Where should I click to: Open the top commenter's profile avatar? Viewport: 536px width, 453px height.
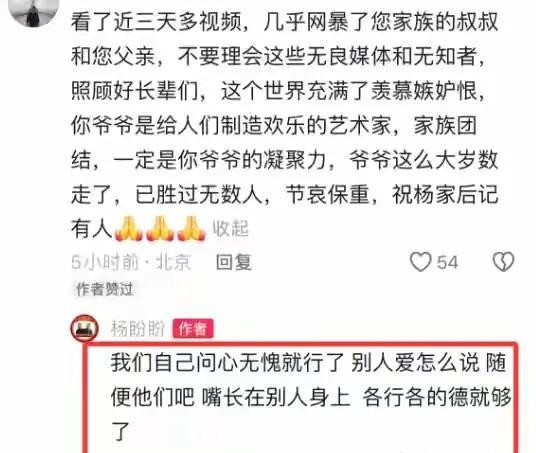coord(33,11)
